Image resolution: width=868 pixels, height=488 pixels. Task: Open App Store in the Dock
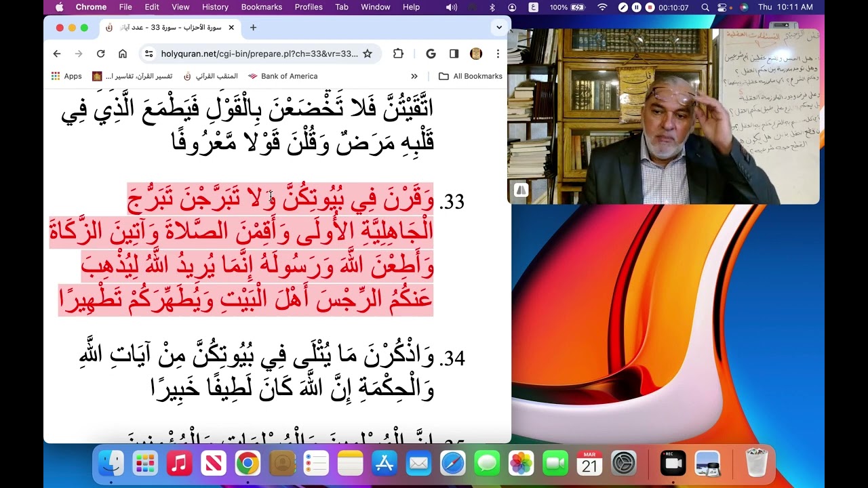[384, 464]
